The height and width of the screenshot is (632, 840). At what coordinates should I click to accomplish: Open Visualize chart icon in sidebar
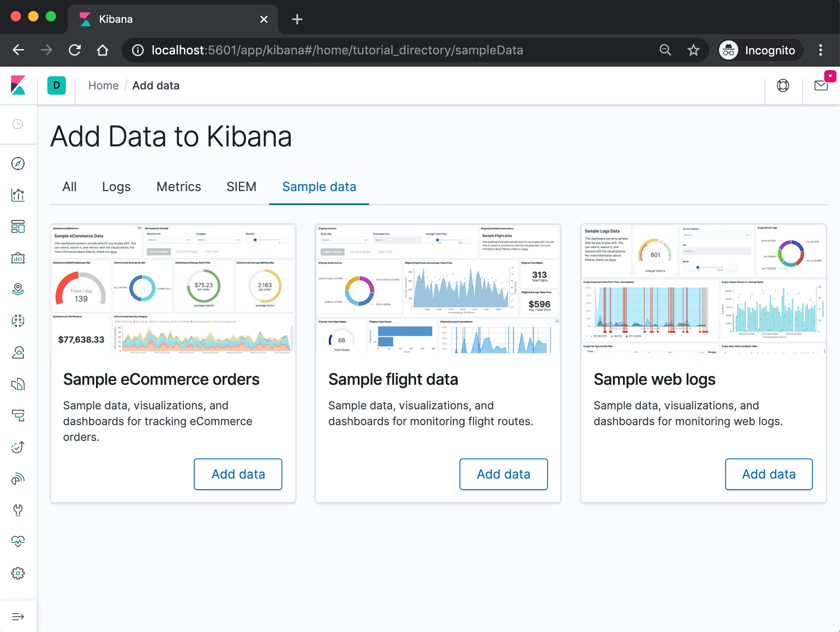[x=18, y=195]
